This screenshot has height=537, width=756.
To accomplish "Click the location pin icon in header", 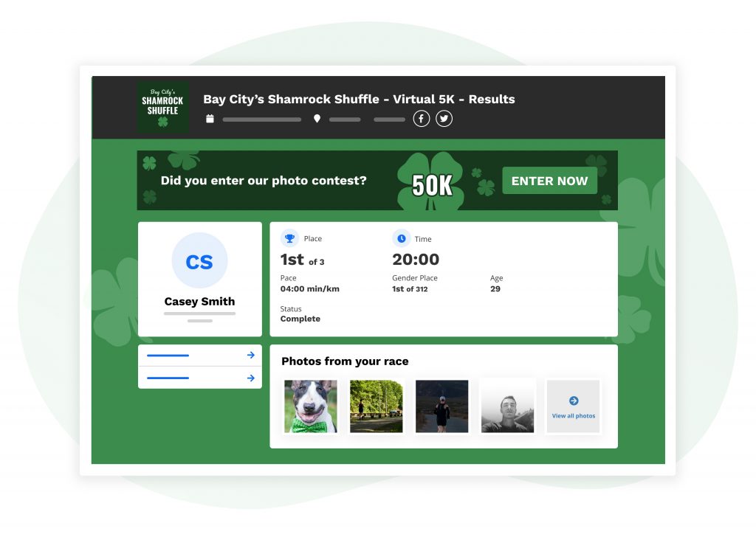I will [x=317, y=119].
